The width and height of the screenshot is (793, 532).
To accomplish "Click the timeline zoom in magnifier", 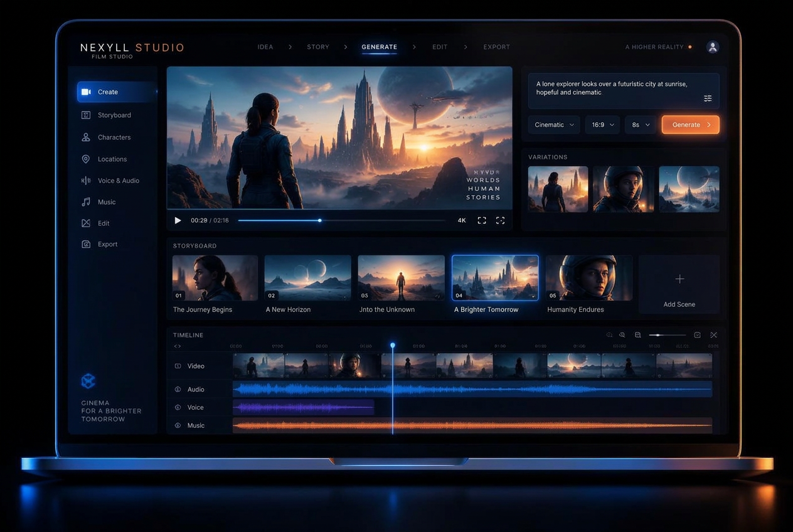I will point(622,335).
